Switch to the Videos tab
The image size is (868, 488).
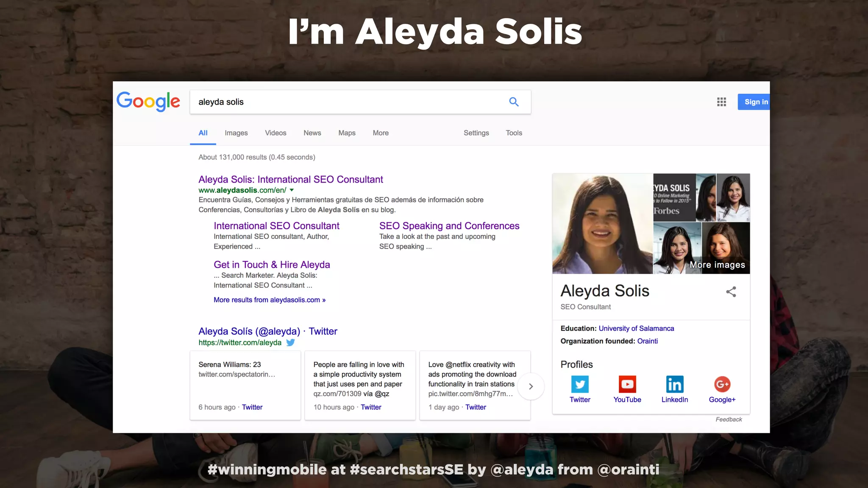click(x=275, y=133)
